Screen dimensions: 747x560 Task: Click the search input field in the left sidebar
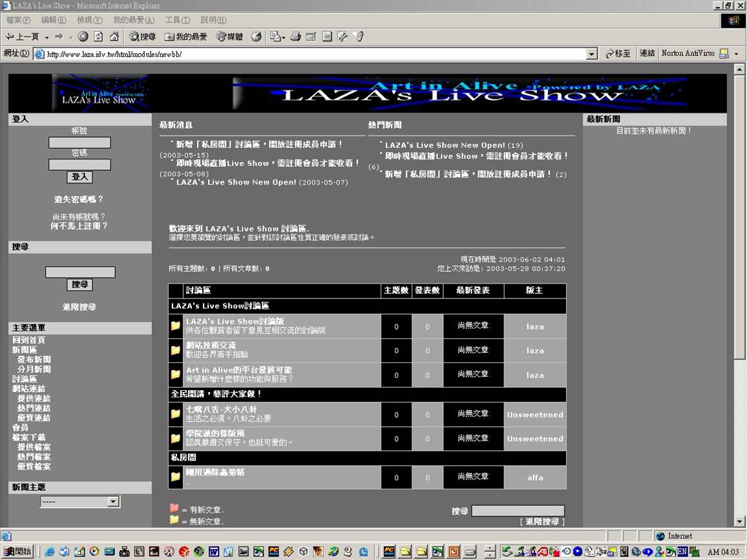[80, 272]
